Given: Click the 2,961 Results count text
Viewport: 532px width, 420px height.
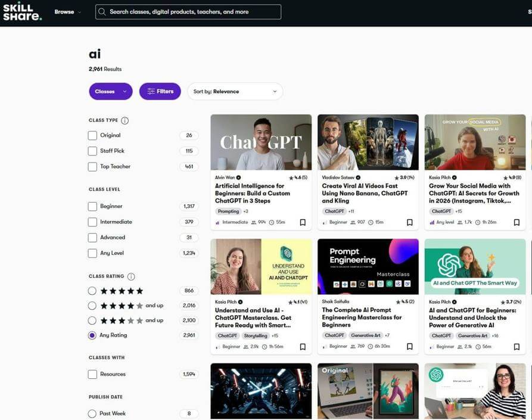Looking at the screenshot, I should point(105,69).
